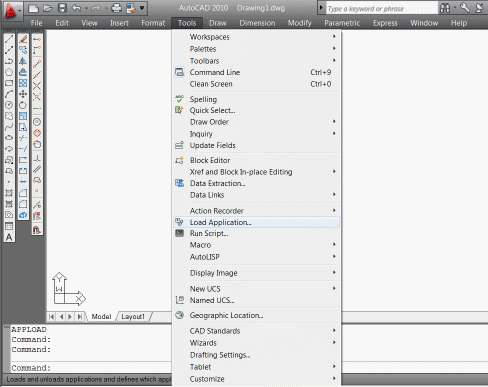Viewport: 488px width, 387px height.
Task: Click the UCS icon in drawing area
Action: click(x=69, y=289)
